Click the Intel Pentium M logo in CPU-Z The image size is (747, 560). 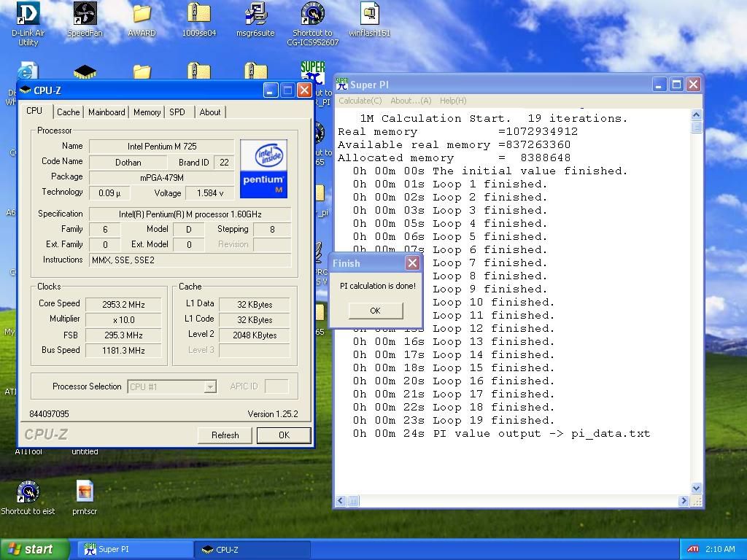263,169
